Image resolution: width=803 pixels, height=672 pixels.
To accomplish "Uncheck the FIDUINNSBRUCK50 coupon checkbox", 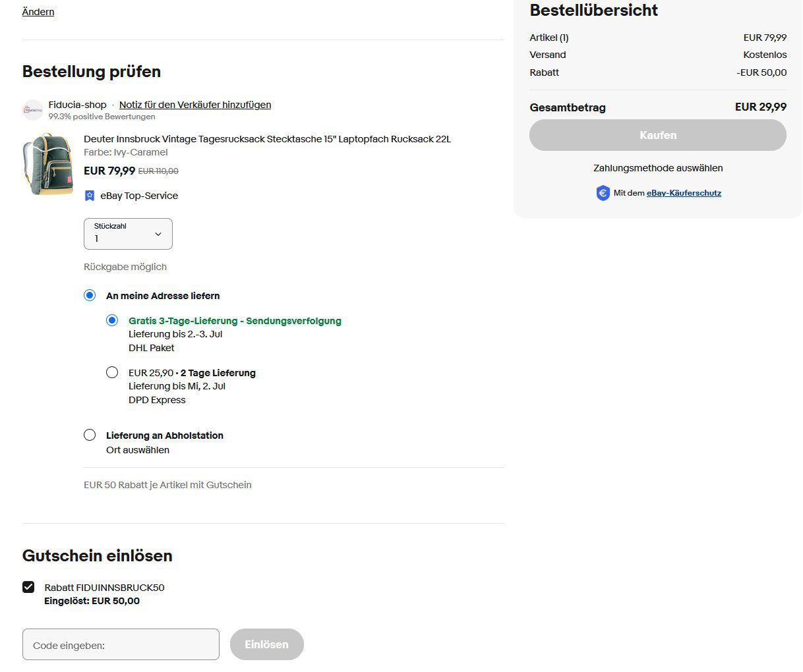I will [28, 587].
